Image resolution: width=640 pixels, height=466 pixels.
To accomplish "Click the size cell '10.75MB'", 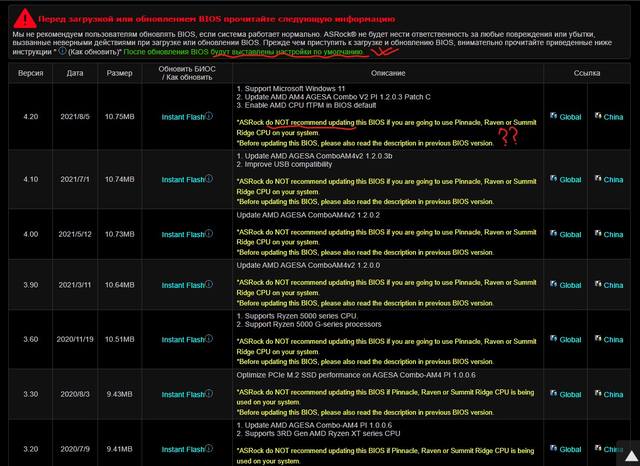I will (x=120, y=117).
